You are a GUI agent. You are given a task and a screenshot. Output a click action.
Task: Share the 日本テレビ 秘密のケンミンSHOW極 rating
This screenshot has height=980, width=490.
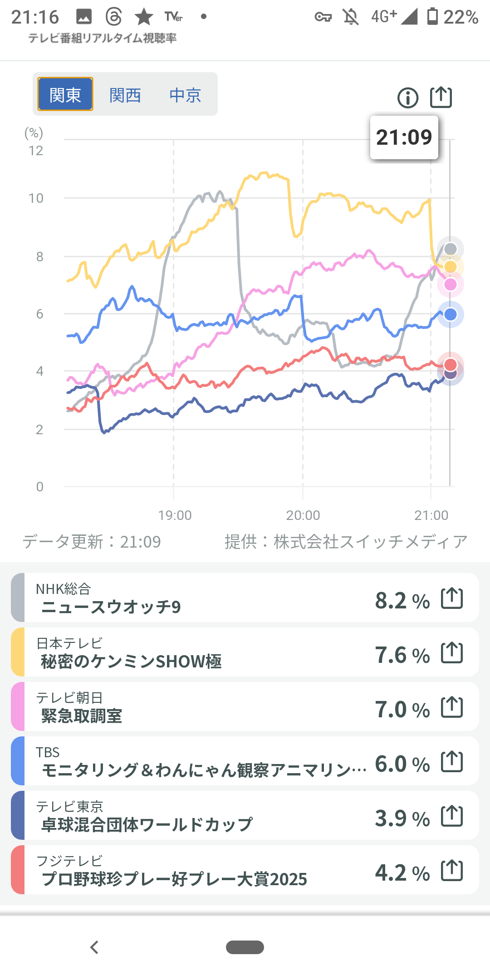[452, 652]
